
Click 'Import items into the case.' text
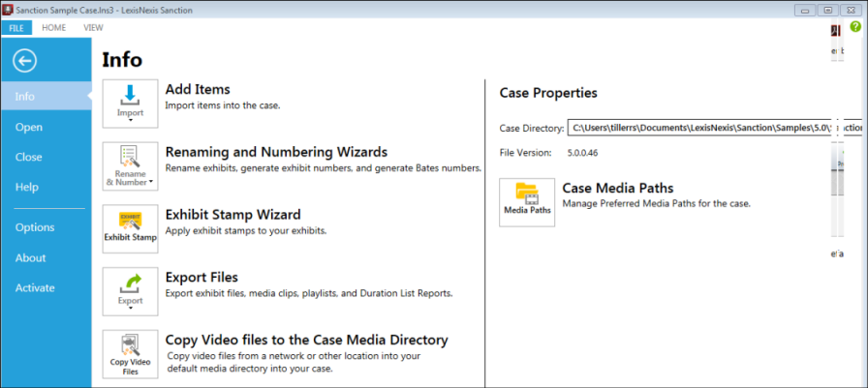(x=223, y=105)
